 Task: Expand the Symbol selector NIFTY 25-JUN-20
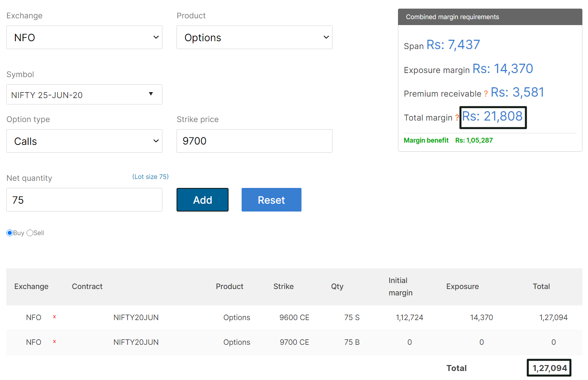84,94
